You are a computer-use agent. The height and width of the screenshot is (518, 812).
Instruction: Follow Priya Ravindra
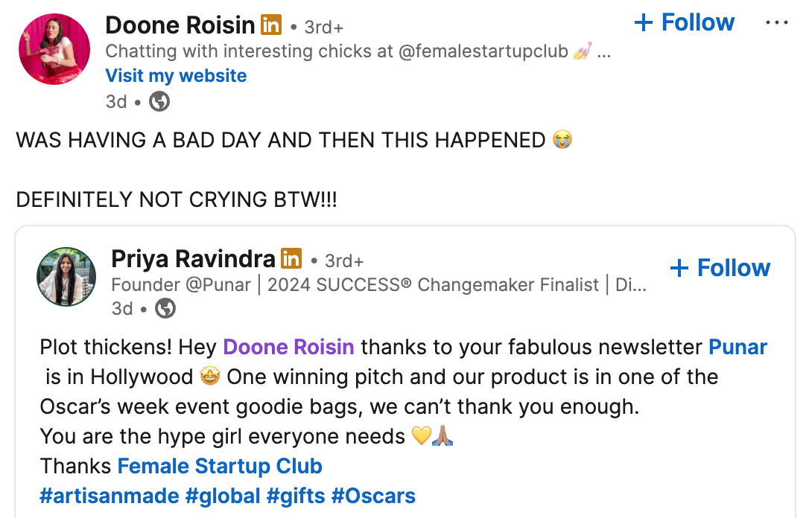click(x=720, y=268)
